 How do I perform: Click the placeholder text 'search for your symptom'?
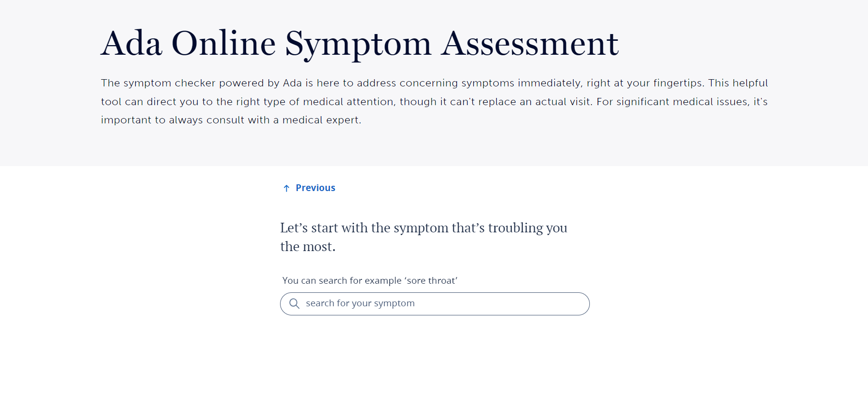coord(360,303)
